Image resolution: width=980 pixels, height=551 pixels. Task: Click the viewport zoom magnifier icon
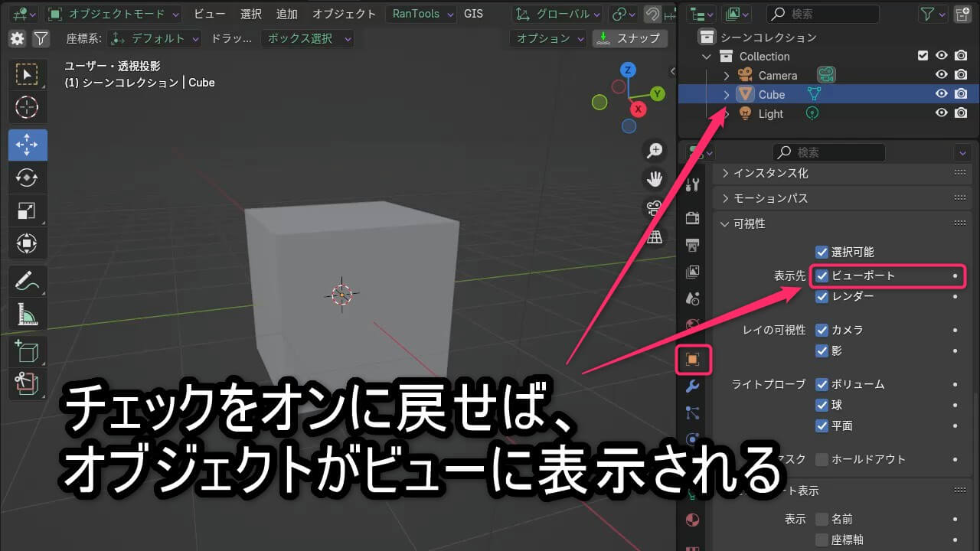655,151
